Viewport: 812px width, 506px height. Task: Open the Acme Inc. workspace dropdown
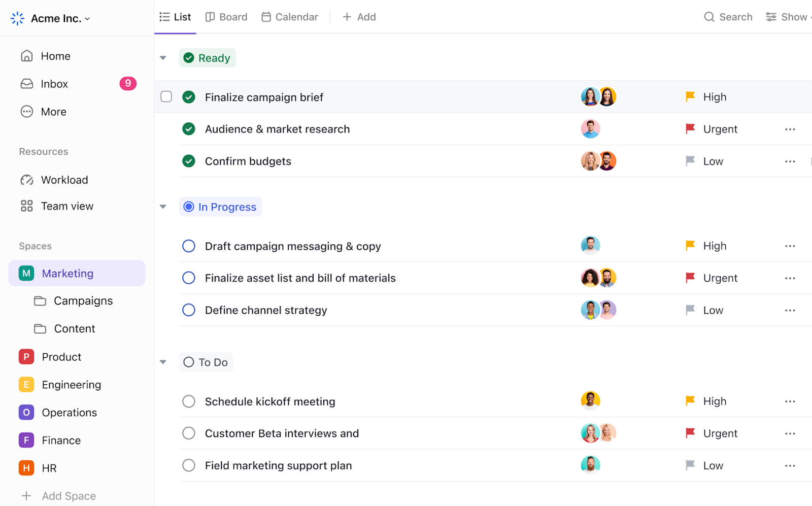(x=88, y=18)
